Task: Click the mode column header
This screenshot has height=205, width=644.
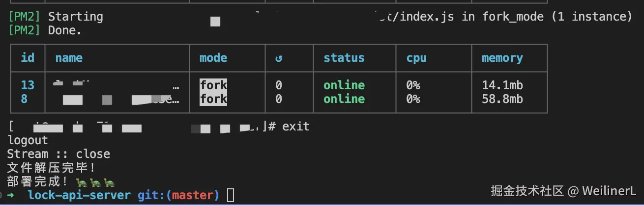Action: coord(213,58)
